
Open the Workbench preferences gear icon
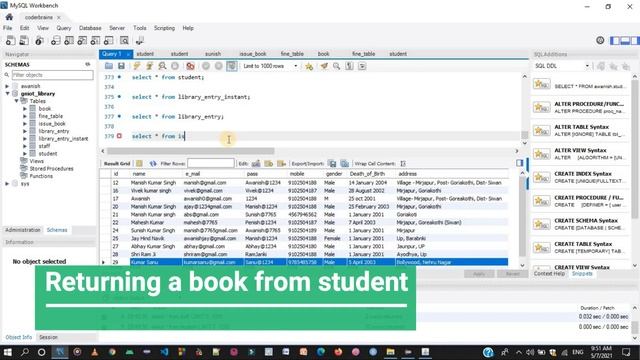600,40
